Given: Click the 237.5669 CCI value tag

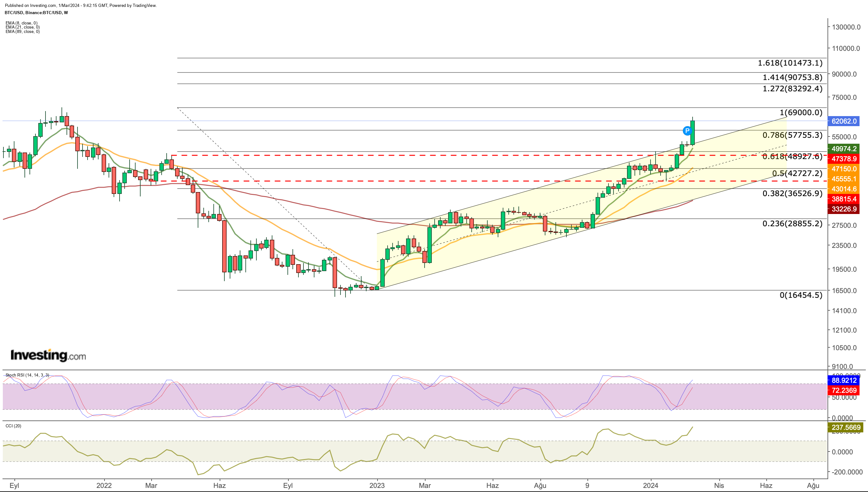Looking at the screenshot, I should (845, 427).
